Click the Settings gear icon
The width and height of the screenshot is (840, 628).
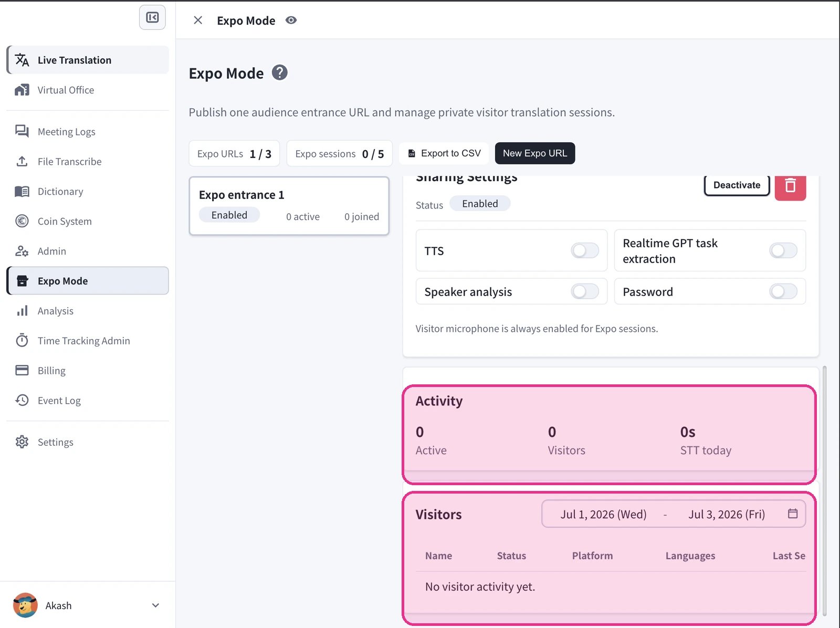click(x=22, y=442)
